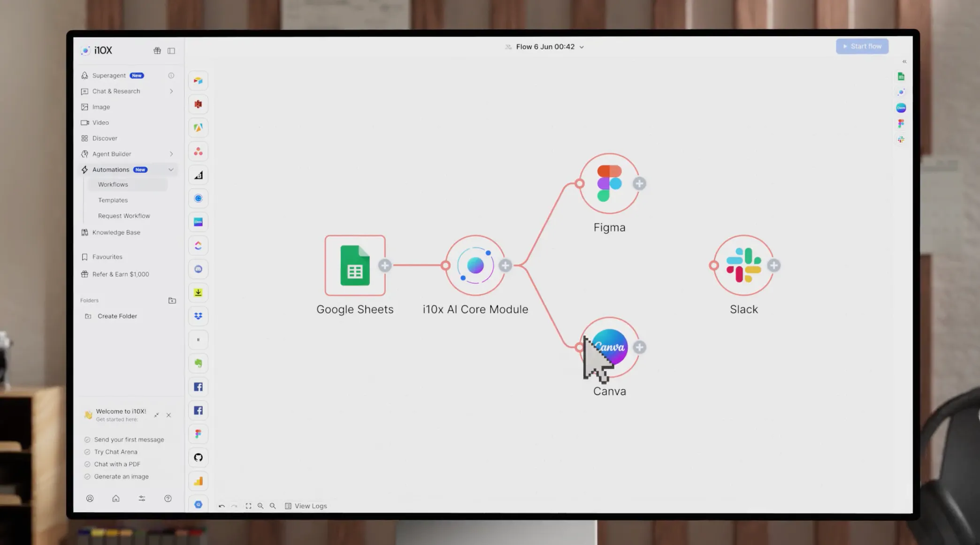Select the ElevenLabs pause-bars app icon

coord(198,340)
